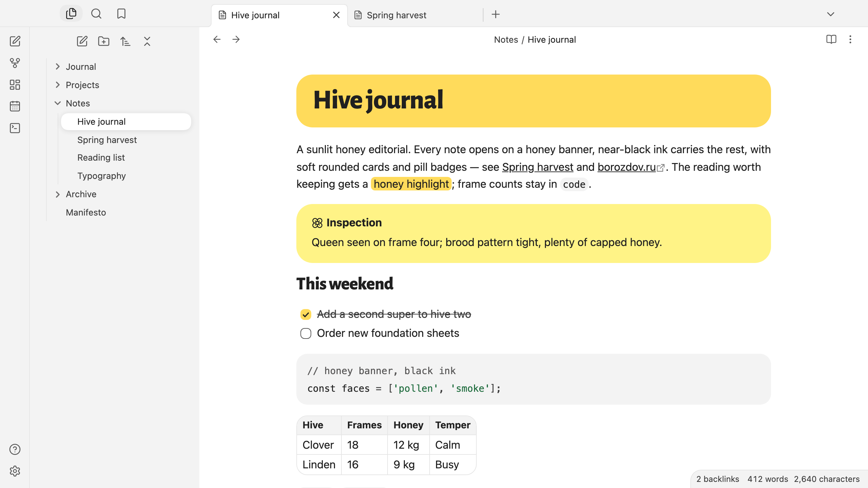
Task: Click the Inspection callout title
Action: point(354,223)
